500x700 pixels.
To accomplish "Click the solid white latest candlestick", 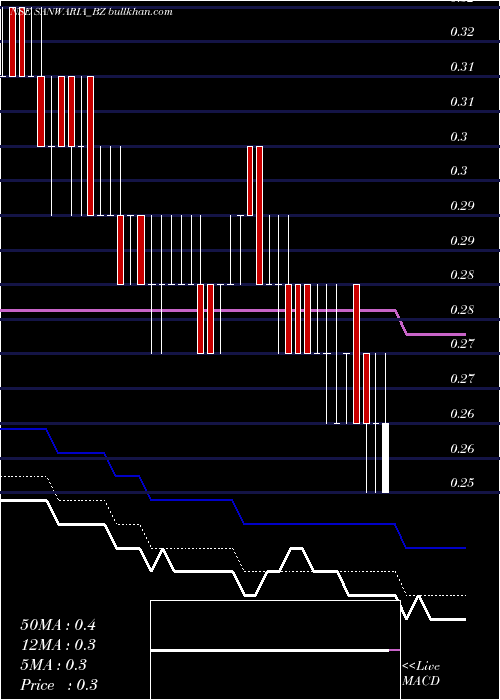I will (385, 458).
